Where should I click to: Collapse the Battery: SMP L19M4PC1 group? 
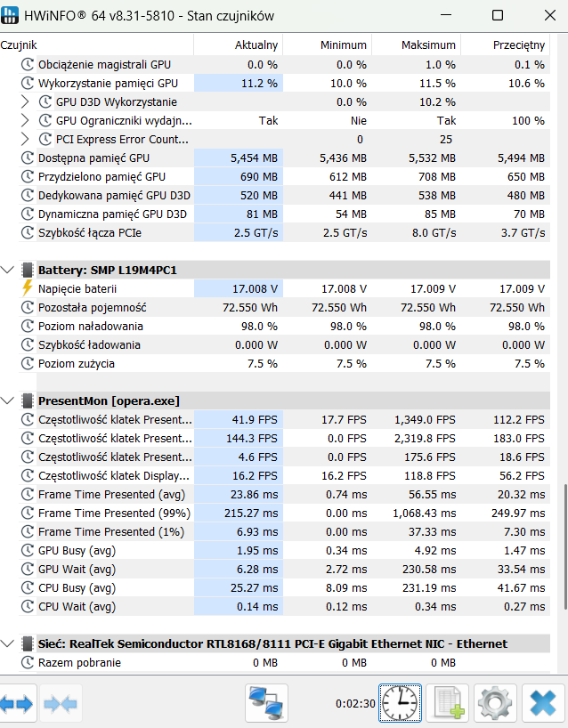[x=7, y=270]
